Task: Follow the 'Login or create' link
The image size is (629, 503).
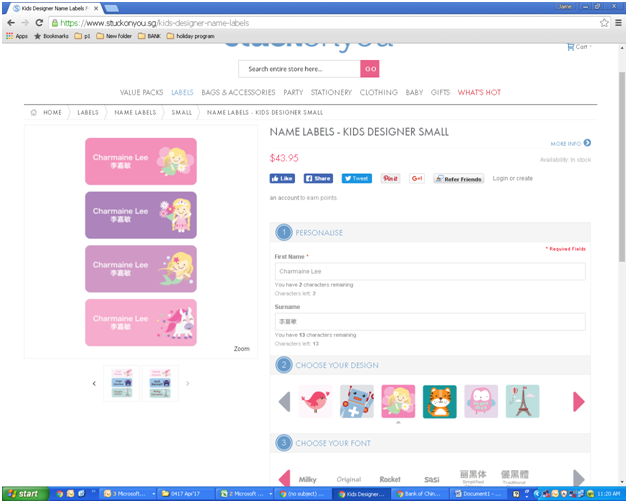Action: 513,178
